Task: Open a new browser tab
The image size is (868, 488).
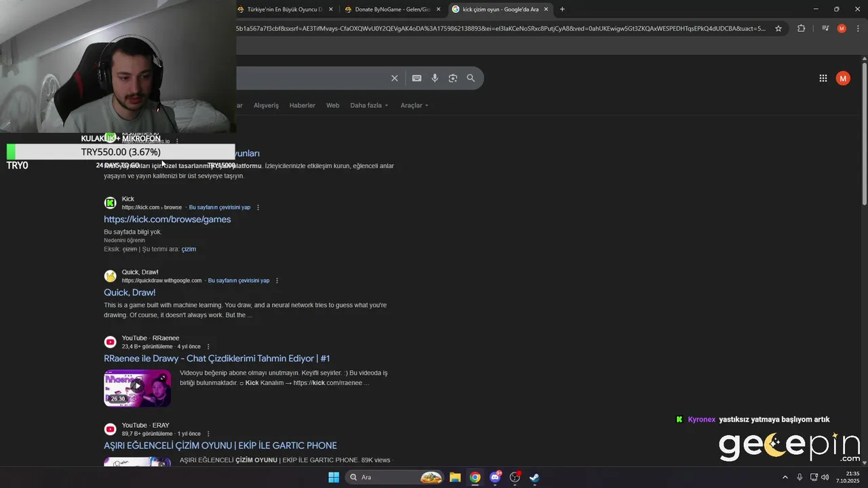Action: [x=562, y=9]
